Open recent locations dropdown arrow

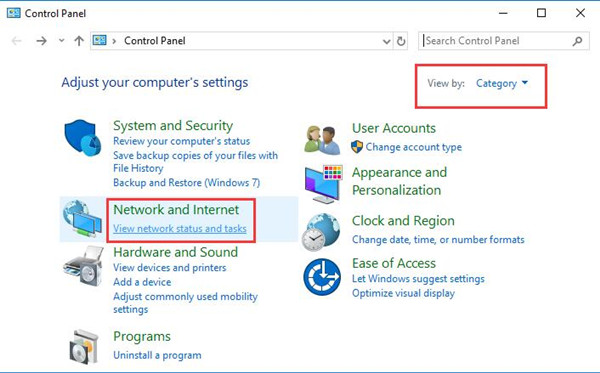pos(61,40)
